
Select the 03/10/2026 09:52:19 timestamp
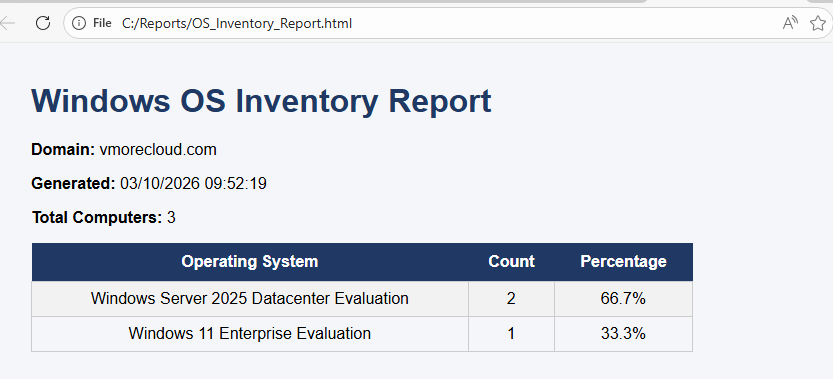pos(193,184)
